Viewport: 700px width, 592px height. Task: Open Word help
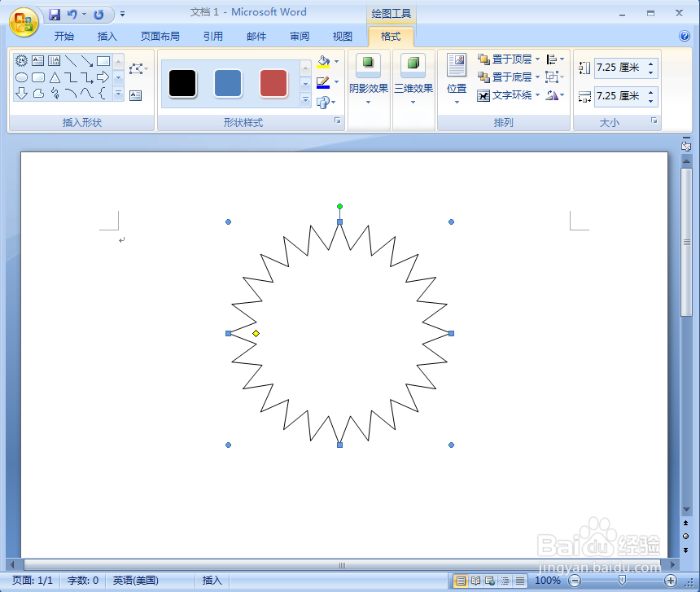click(x=684, y=36)
